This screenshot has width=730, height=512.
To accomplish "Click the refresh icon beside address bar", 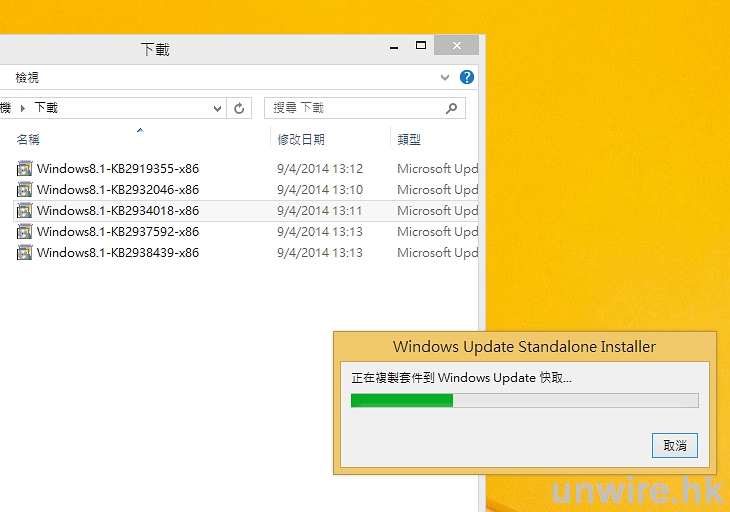I will (x=239, y=108).
